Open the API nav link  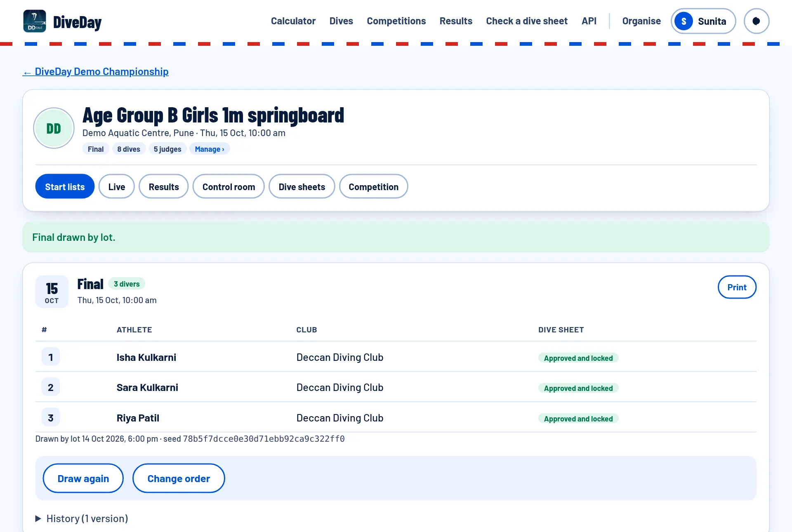[x=589, y=21]
